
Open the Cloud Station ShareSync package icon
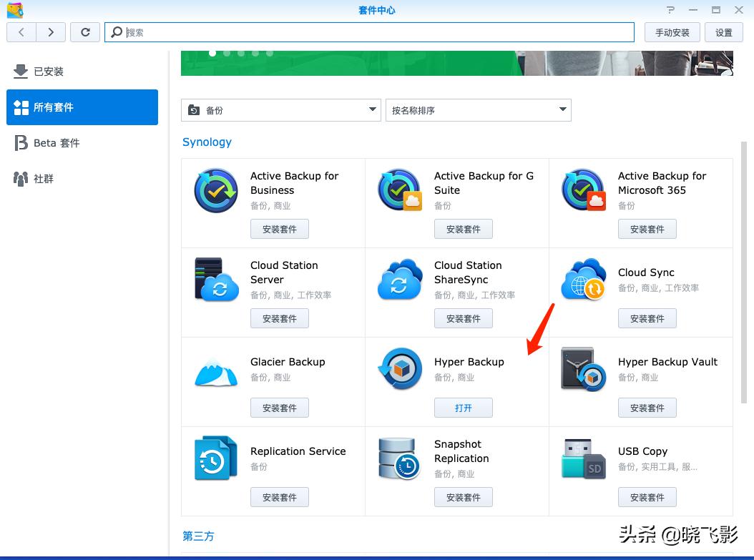pyautogui.click(x=400, y=279)
